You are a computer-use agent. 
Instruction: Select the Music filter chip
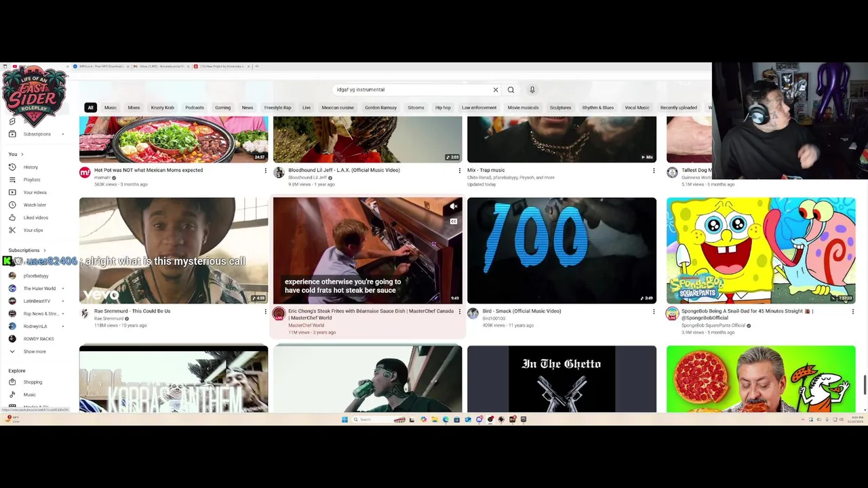111,108
